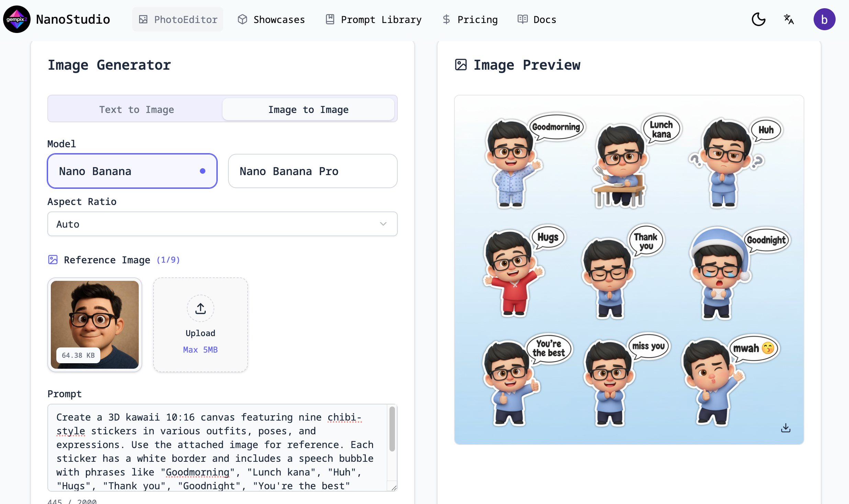Expand the Aspect Ratio Auto dropdown

(x=222, y=224)
